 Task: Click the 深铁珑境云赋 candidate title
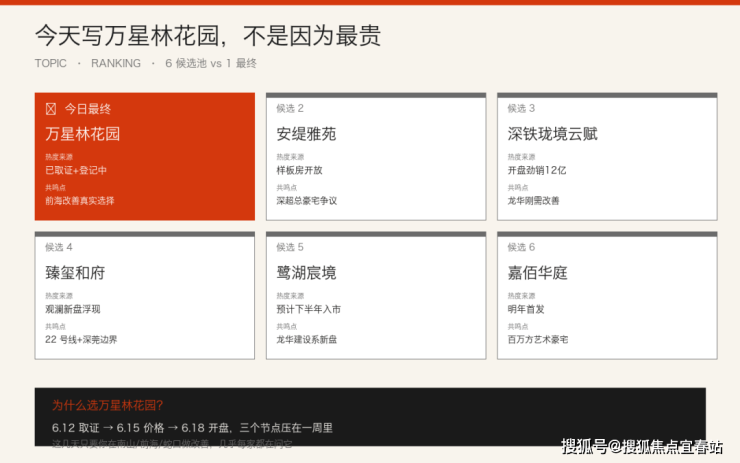pos(553,134)
